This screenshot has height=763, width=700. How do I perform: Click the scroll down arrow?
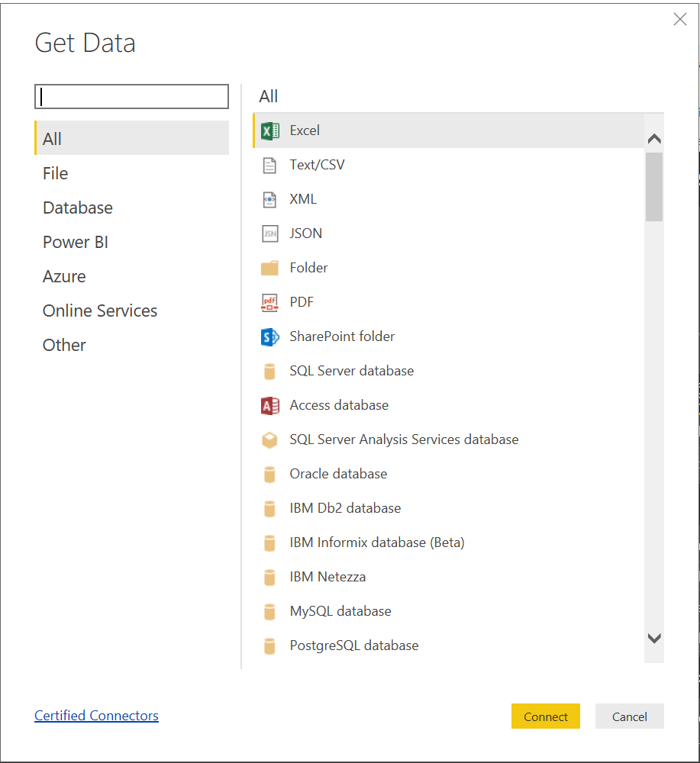[654, 639]
